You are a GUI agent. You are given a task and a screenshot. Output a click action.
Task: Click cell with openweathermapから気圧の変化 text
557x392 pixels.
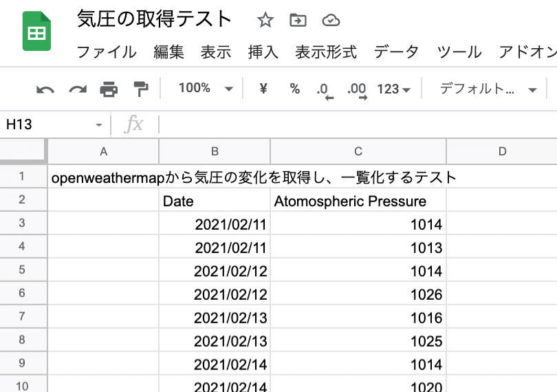103,177
